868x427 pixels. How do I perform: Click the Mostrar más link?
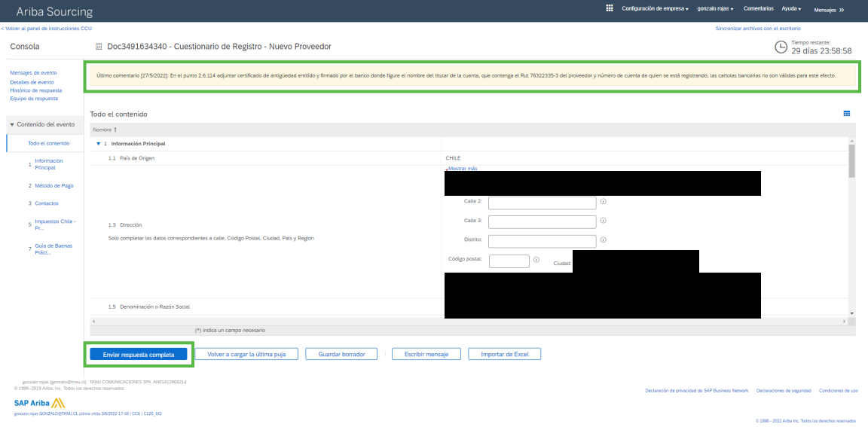click(462, 168)
